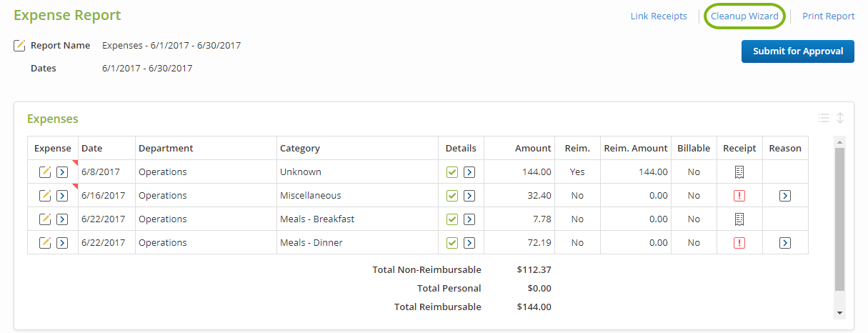
Task: Click Print Report link
Action: (829, 16)
